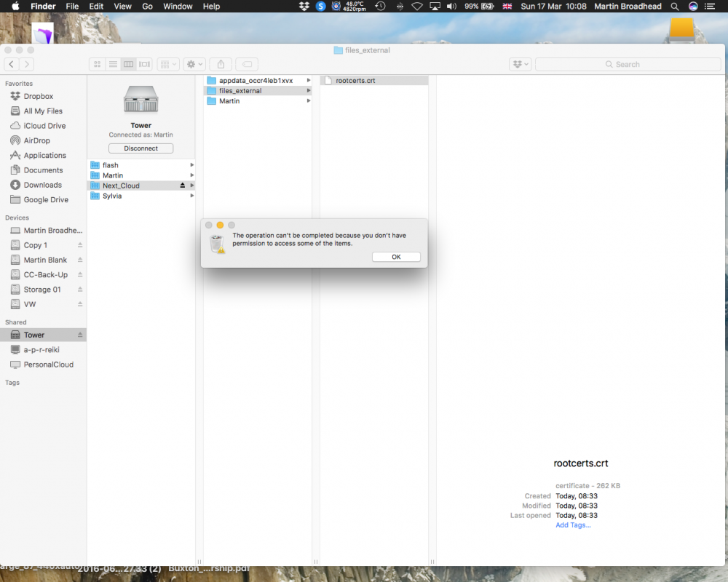Select the files_external folder
Screen dimensions: 728x582
(258, 90)
